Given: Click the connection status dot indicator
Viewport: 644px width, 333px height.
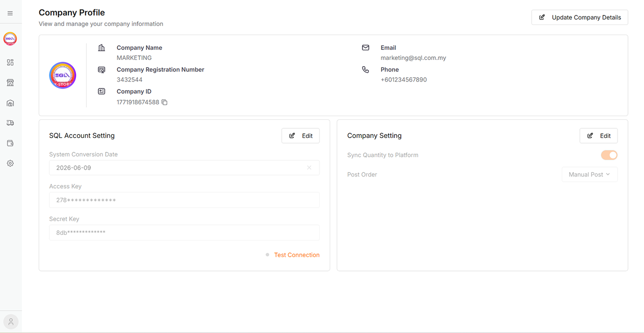Looking at the screenshot, I should click(x=268, y=255).
